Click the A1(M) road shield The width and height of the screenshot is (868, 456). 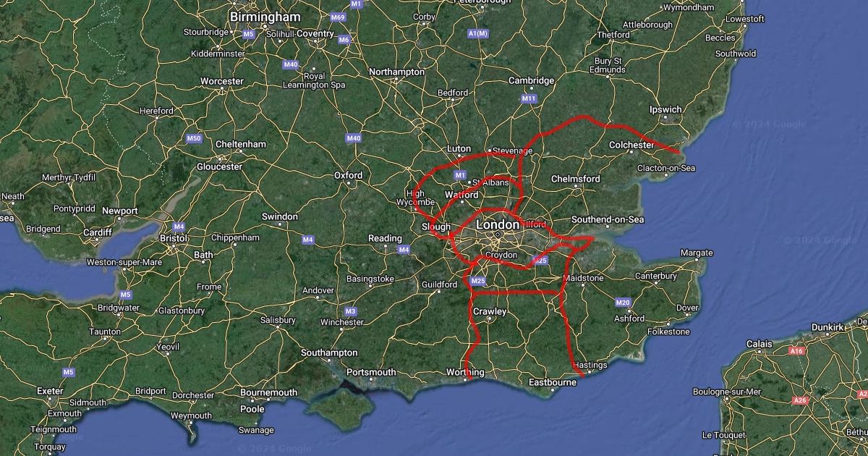(478, 33)
